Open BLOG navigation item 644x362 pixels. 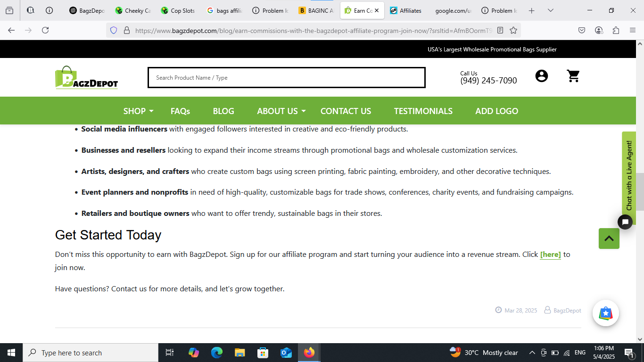tap(223, 111)
